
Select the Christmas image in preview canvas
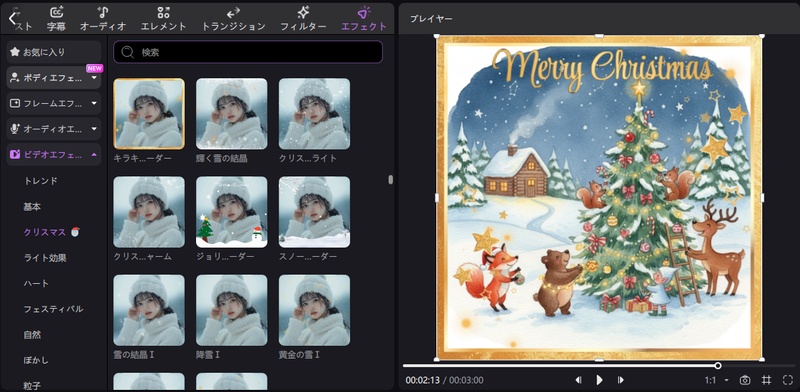599,198
